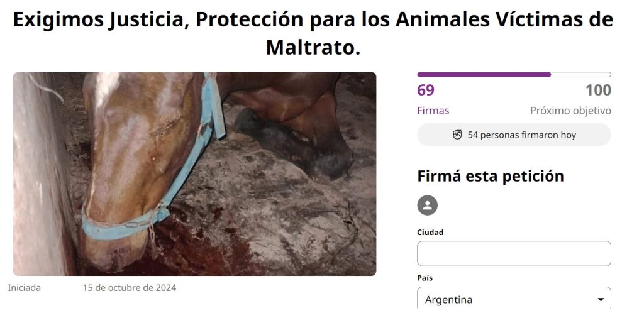
Task: Select the Argentina country combo box
Action: 514,299
